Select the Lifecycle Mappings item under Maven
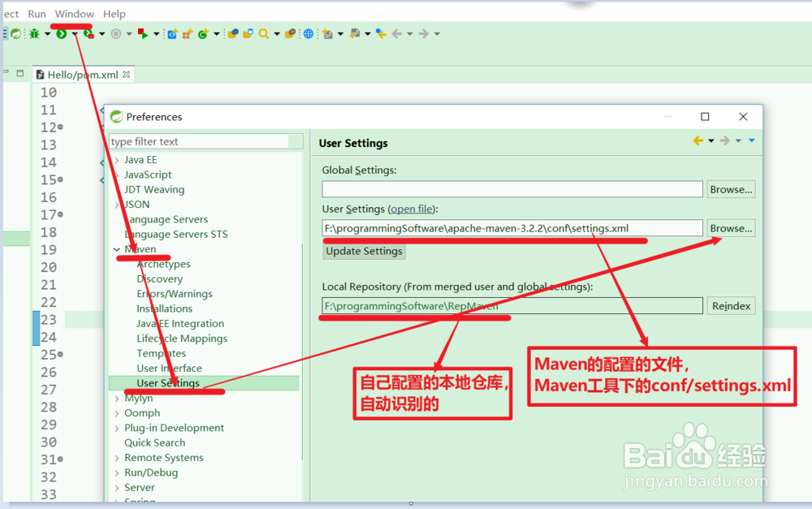Viewport: 812px width, 509px height. pyautogui.click(x=182, y=339)
